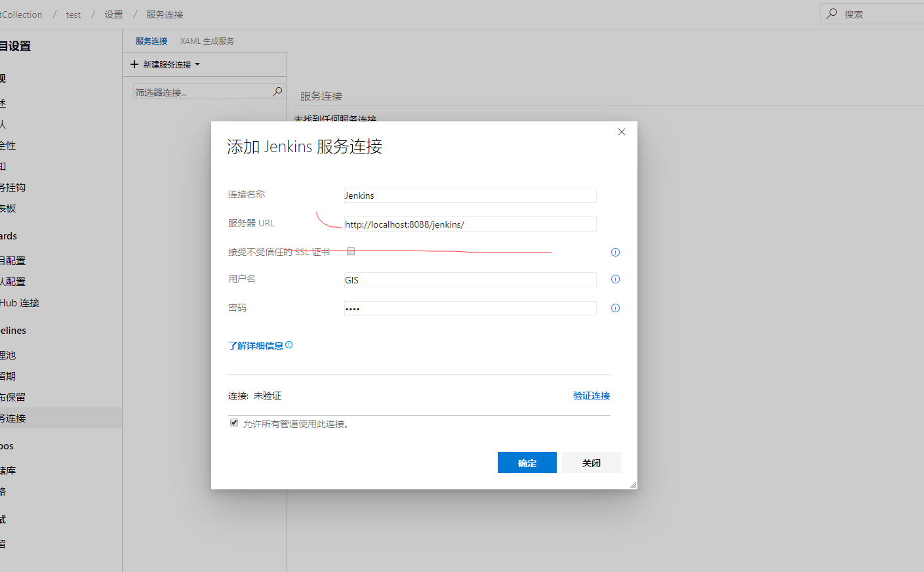Enable accepting untrusted SSL certificates checkbox

tap(351, 251)
